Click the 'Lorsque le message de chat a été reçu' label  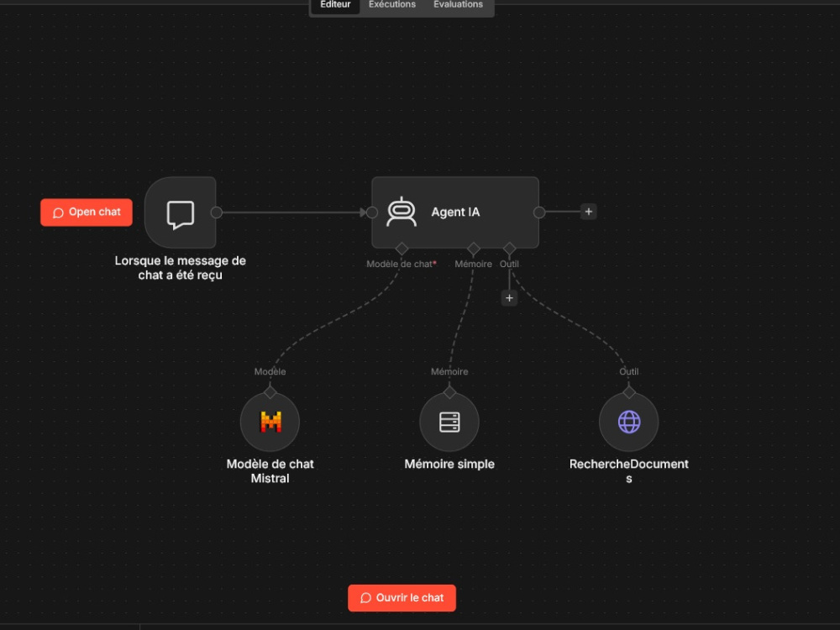pos(181,268)
